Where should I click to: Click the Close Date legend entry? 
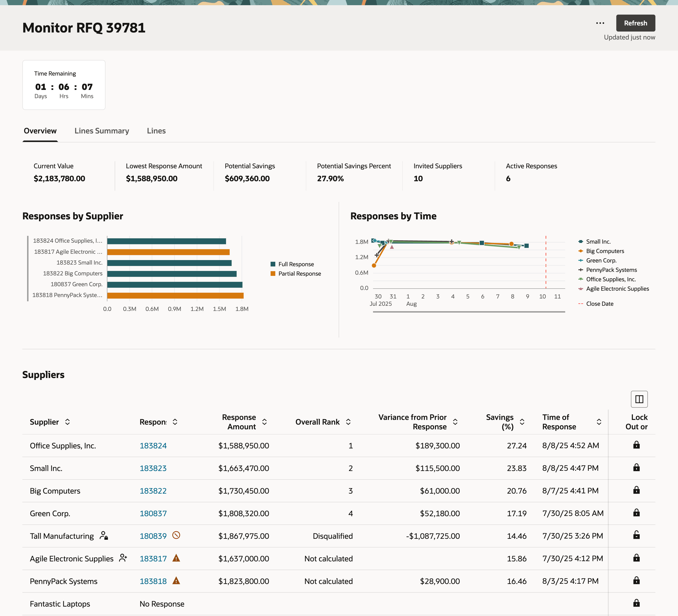(599, 304)
